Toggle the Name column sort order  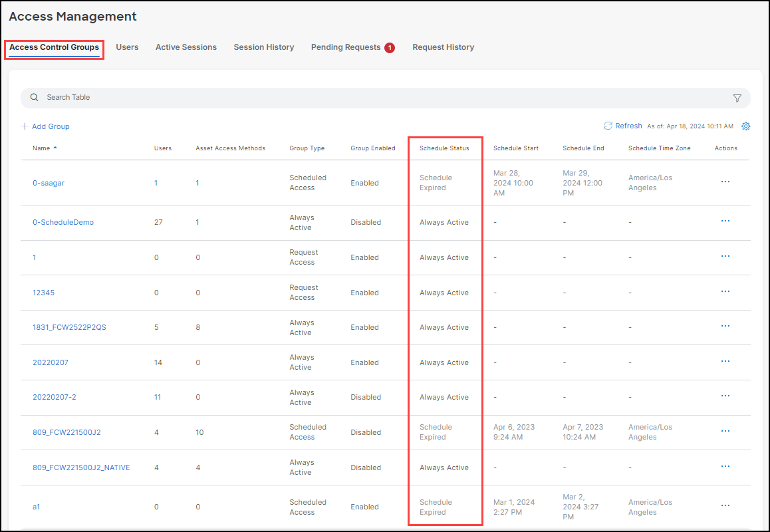coord(43,148)
